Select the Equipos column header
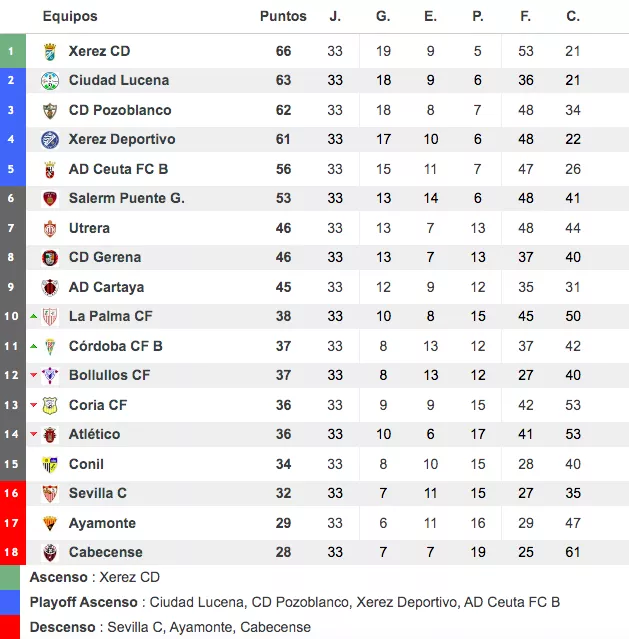This screenshot has height=639, width=629. 70,16
